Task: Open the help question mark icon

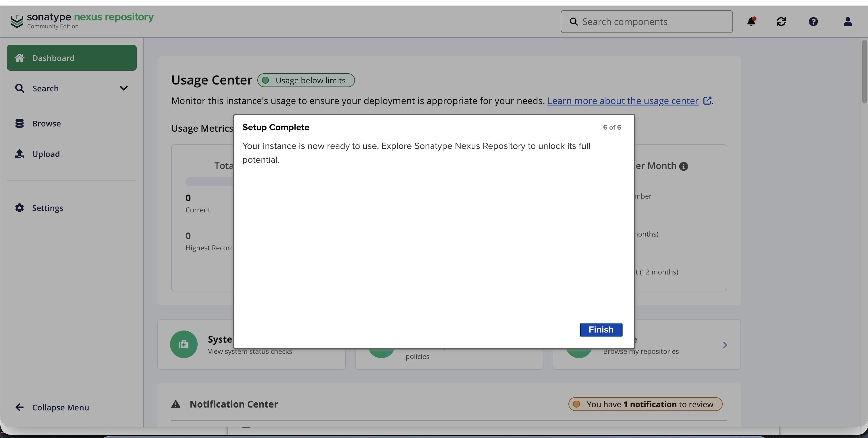Action: pyautogui.click(x=813, y=22)
